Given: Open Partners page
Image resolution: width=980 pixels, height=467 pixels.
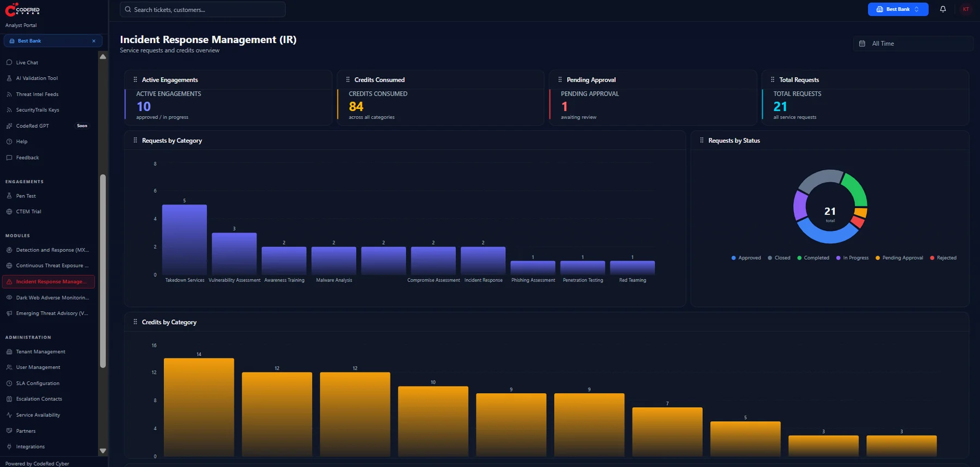Looking at the screenshot, I should pyautogui.click(x=48, y=431).
